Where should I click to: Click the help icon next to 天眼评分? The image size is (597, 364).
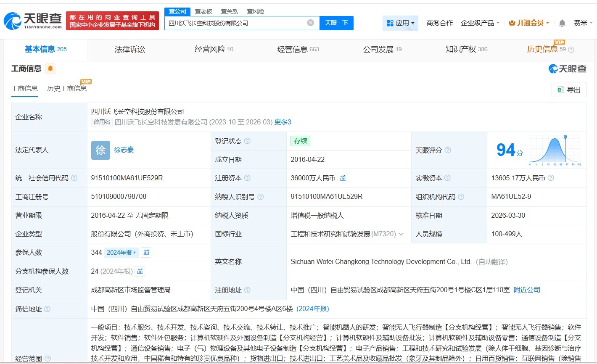[x=448, y=150]
